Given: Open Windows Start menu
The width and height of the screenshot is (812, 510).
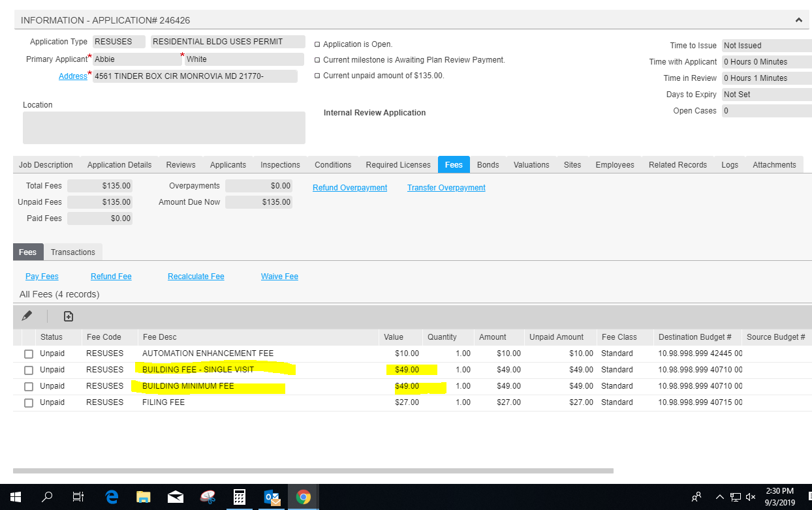Looking at the screenshot, I should click(15, 497).
